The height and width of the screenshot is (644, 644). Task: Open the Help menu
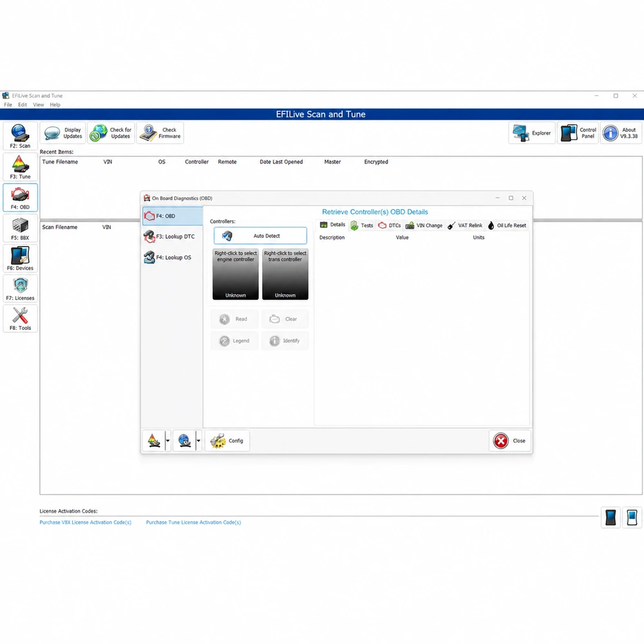pyautogui.click(x=55, y=105)
